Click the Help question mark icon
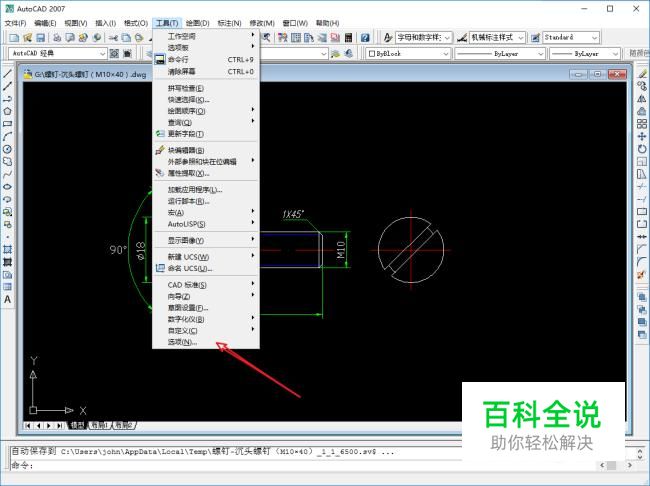The width and height of the screenshot is (650, 486). [x=365, y=38]
